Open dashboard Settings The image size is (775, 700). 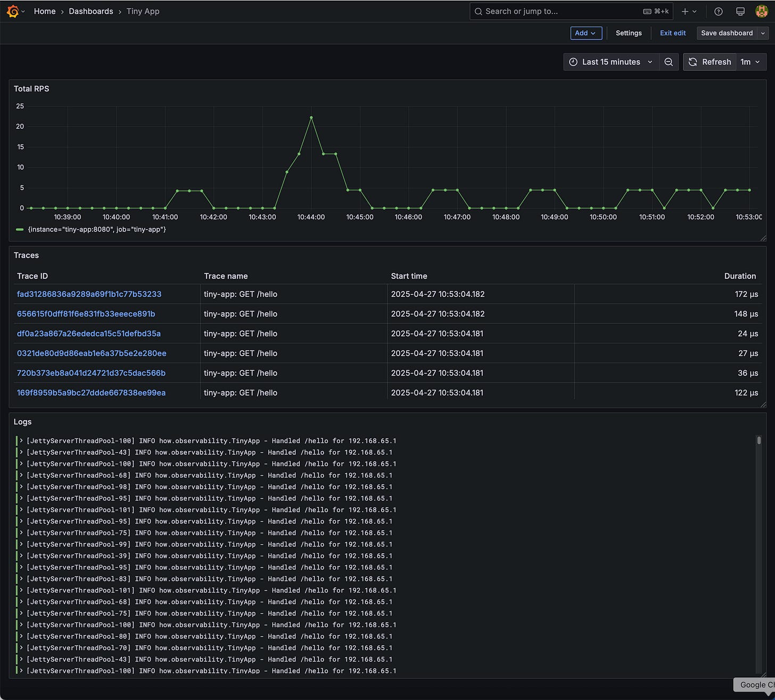(x=629, y=33)
